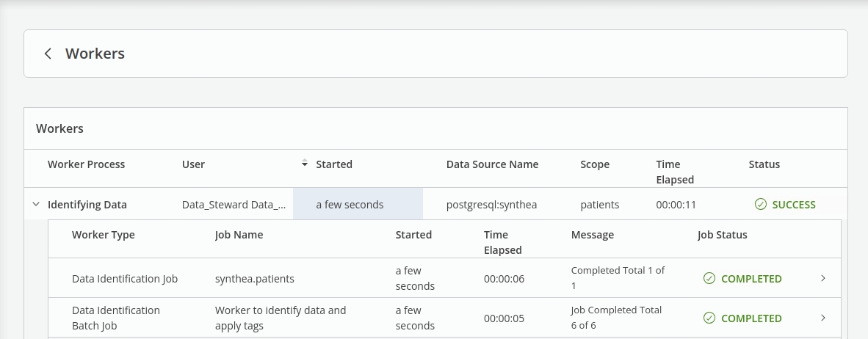Click COMPLETED checkmark icon for Batch Job
The height and width of the screenshot is (339, 868).
pos(709,318)
